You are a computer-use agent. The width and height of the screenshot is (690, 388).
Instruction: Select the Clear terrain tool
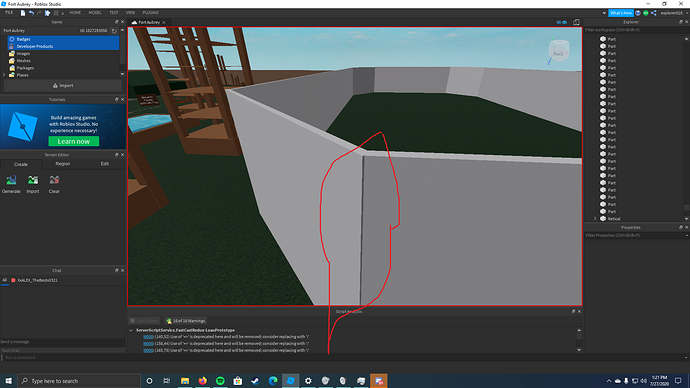coord(54,184)
